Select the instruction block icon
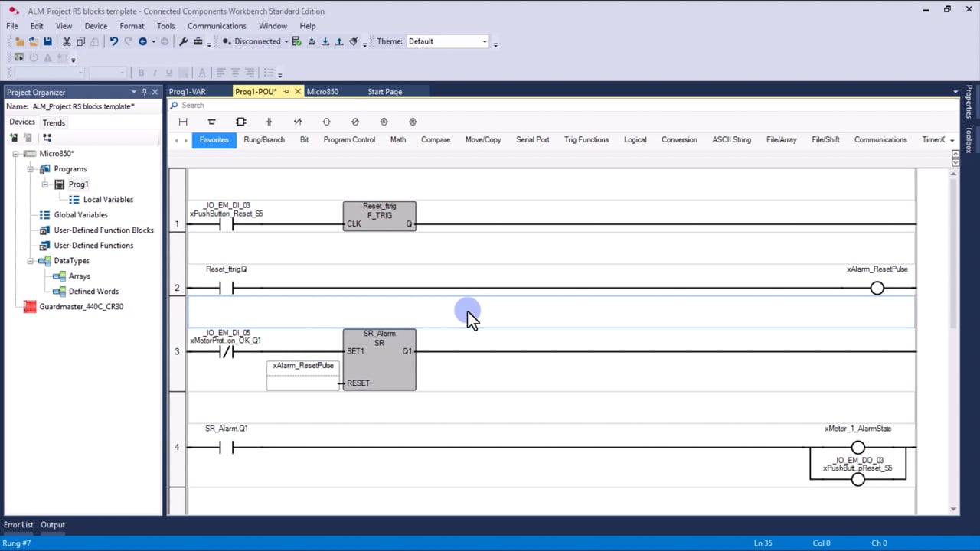 click(241, 122)
